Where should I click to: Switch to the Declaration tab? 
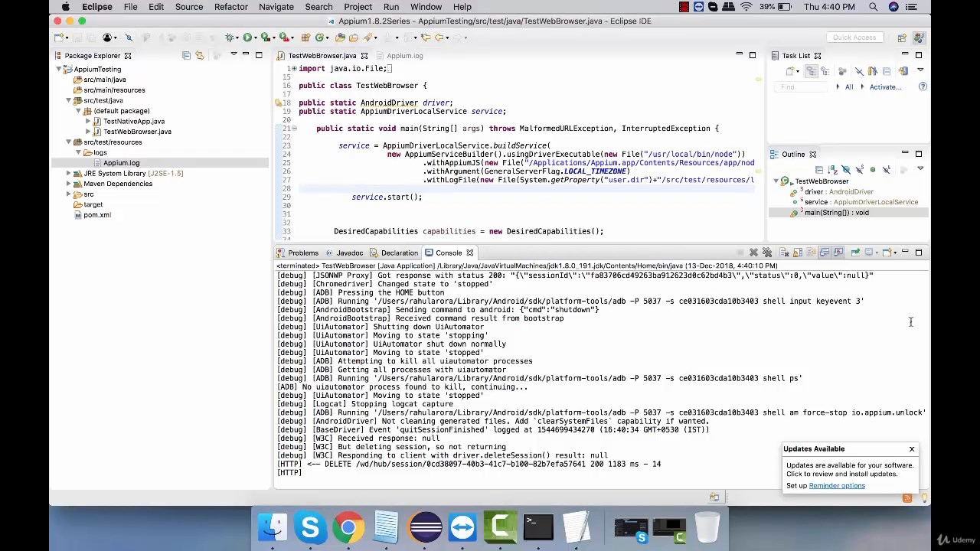(400, 253)
